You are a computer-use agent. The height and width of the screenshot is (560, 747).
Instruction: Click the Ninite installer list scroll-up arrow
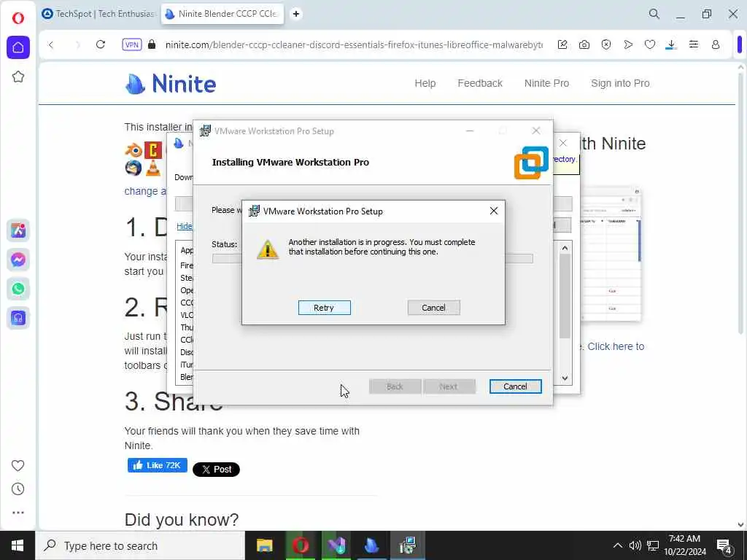pyautogui.click(x=565, y=248)
